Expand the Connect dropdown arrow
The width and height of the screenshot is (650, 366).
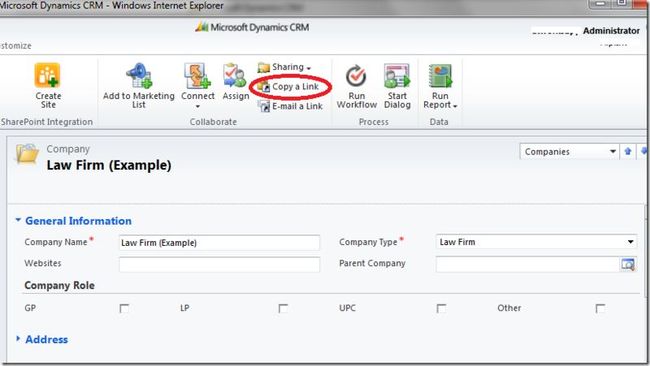pos(198,107)
